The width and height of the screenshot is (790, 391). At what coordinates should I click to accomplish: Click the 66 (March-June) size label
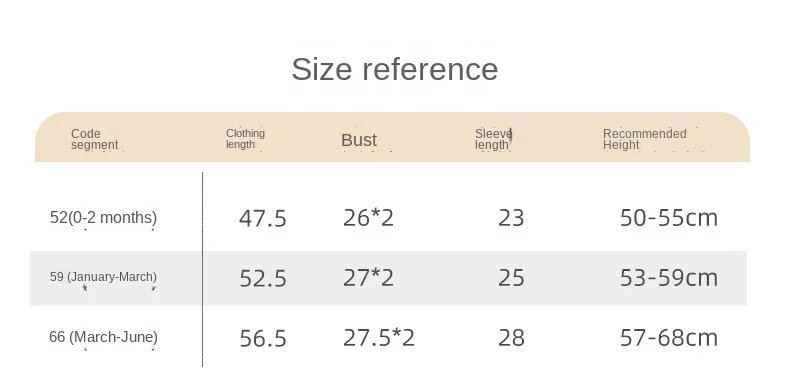click(x=103, y=337)
